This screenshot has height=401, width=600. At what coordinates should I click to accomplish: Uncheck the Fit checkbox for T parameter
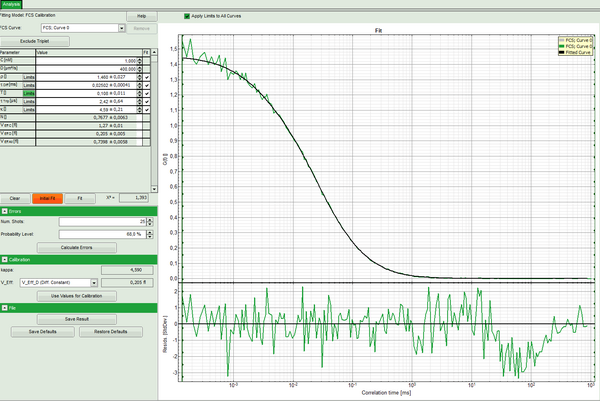coord(147,92)
